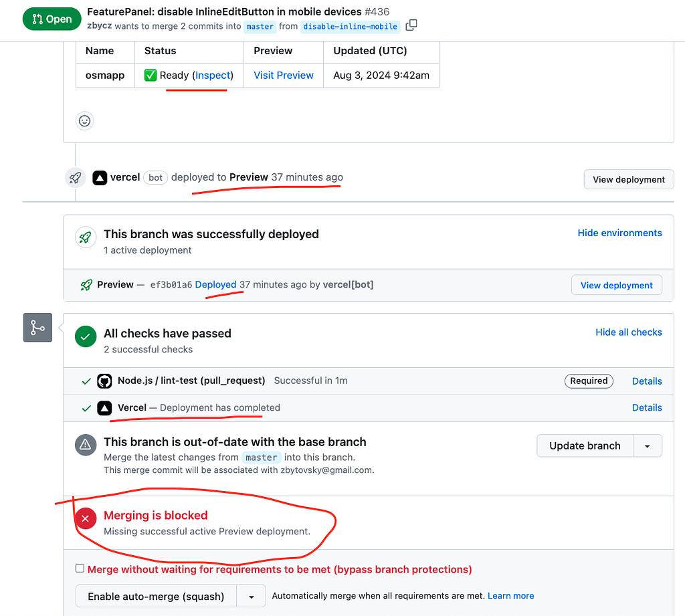This screenshot has width=685, height=616.
Task: Collapse the checks list via Hide all checks
Action: pyautogui.click(x=628, y=332)
